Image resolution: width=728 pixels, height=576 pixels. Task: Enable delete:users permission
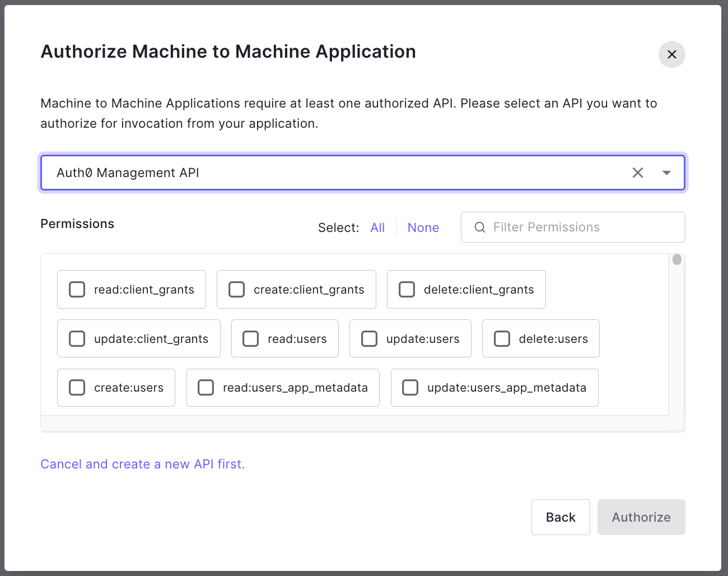click(502, 338)
